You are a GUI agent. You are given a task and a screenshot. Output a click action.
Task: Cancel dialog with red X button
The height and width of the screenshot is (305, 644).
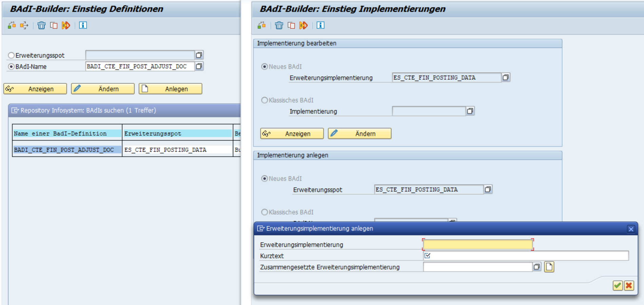(629, 286)
